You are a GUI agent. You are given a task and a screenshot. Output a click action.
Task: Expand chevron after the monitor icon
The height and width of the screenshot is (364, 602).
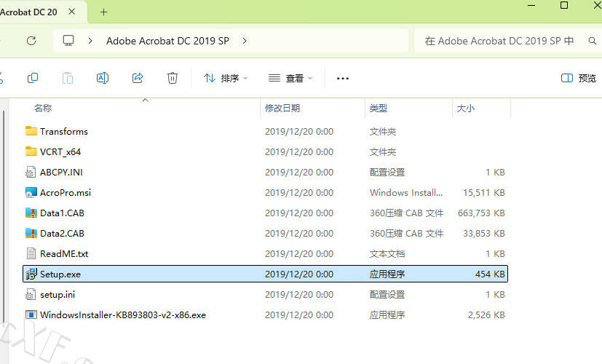90,41
